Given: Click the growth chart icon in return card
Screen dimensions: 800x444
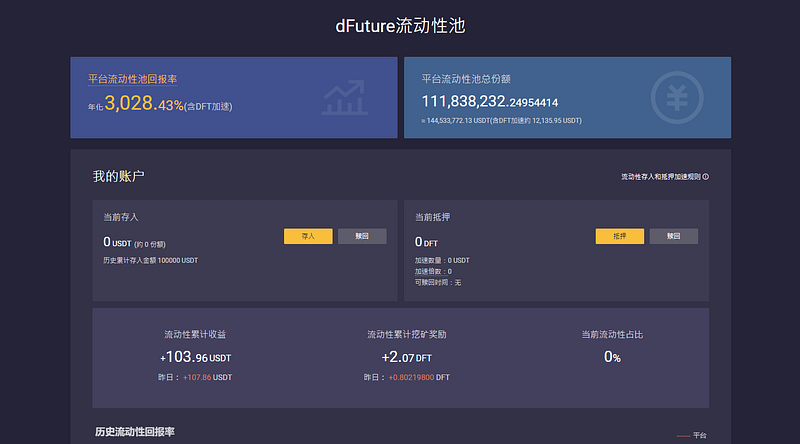Looking at the screenshot, I should (x=344, y=97).
